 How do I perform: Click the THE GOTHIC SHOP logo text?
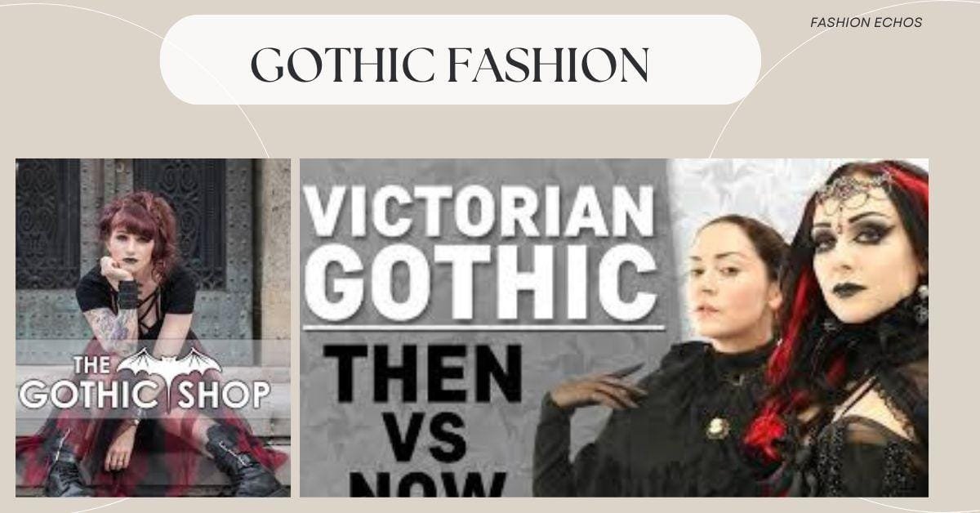coord(145,386)
